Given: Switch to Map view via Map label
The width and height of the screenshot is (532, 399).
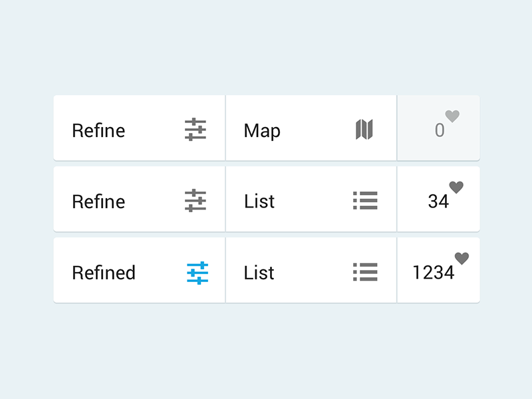Looking at the screenshot, I should 262,130.
